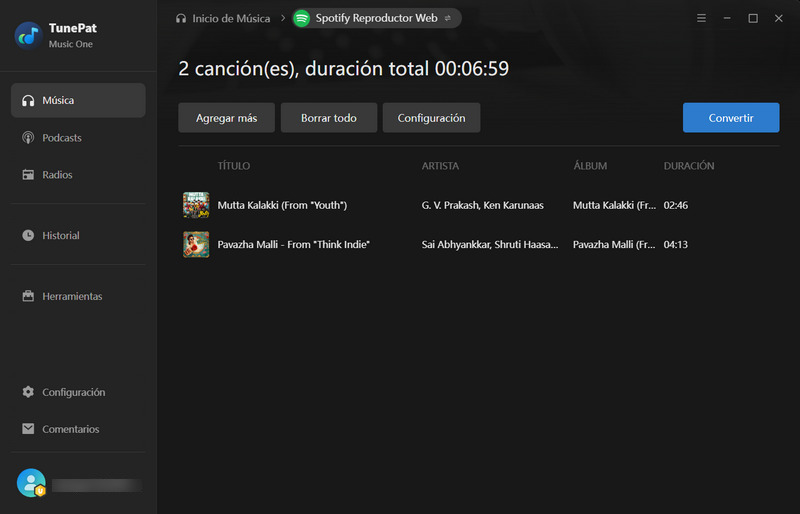Click the blurred account name in the sidebar
This screenshot has height=514, width=800.
point(96,485)
